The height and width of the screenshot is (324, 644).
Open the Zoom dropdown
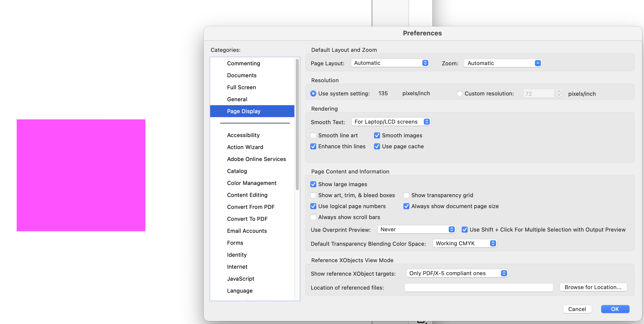pyautogui.click(x=503, y=63)
